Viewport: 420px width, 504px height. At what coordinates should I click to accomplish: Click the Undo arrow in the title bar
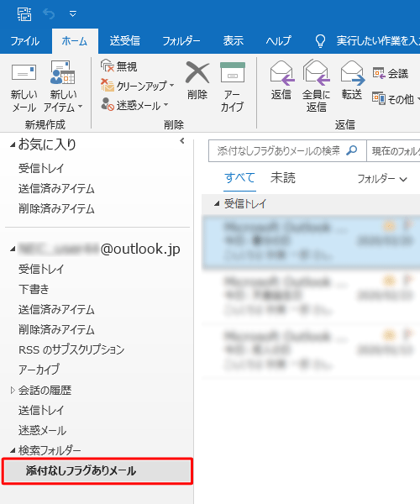[49, 13]
